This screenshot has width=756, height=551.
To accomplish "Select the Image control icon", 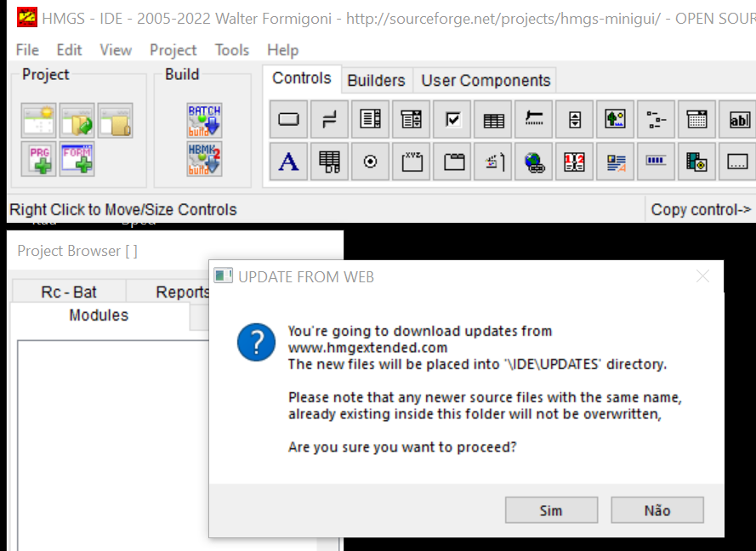I will (x=615, y=119).
